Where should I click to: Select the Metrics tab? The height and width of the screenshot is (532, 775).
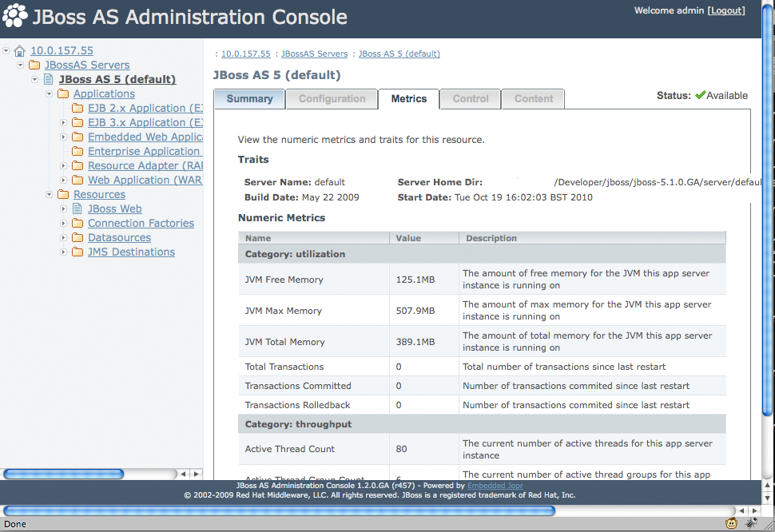pos(409,99)
